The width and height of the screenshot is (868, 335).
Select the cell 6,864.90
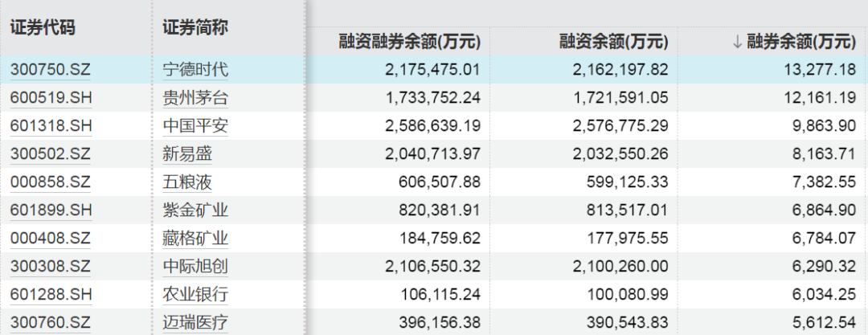825,210
